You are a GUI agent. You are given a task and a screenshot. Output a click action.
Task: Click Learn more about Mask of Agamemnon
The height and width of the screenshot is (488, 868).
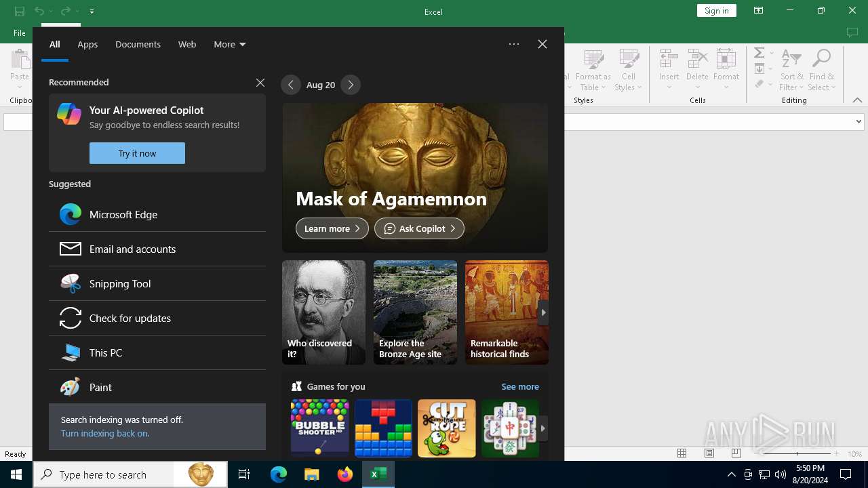[332, 228]
